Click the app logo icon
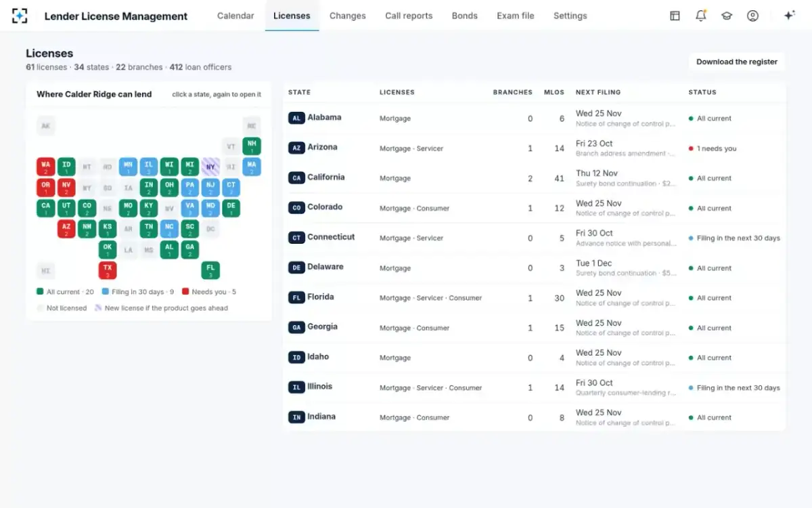812x508 pixels. [20, 16]
